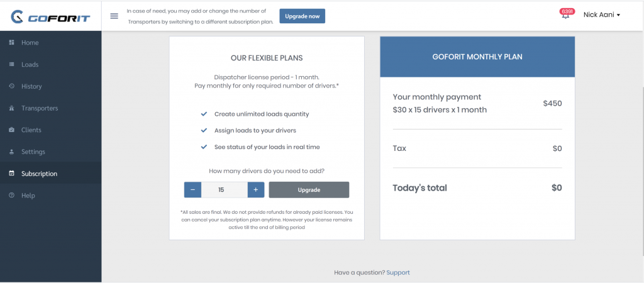The height and width of the screenshot is (283, 644).
Task: Click the Clients briefcase icon
Action: point(11,130)
